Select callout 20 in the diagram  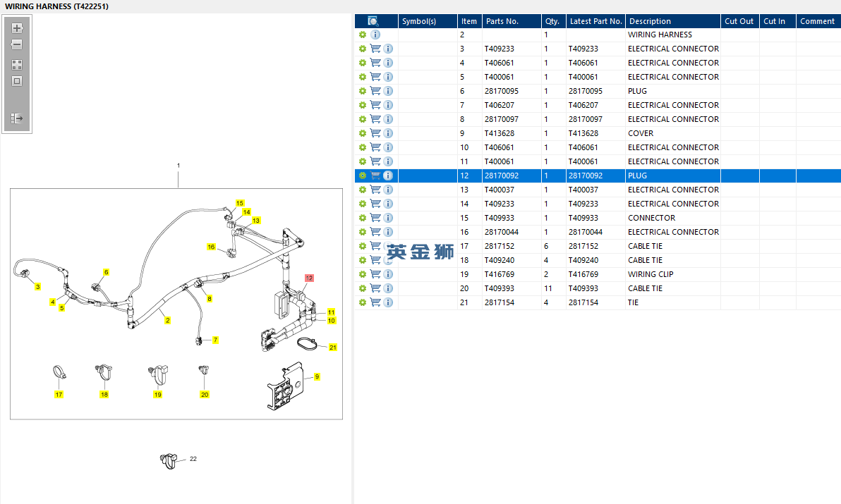[205, 395]
